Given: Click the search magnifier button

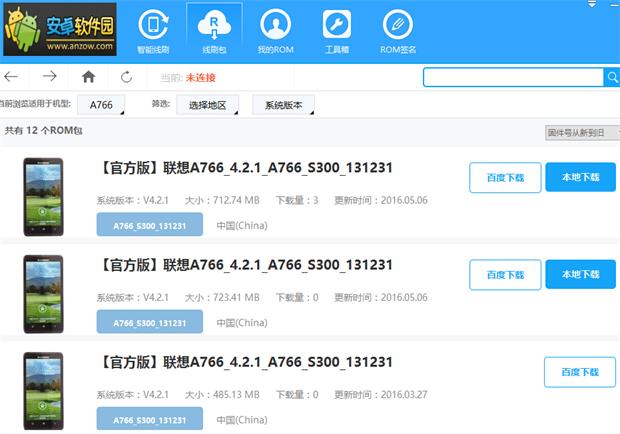Looking at the screenshot, I should click(612, 77).
